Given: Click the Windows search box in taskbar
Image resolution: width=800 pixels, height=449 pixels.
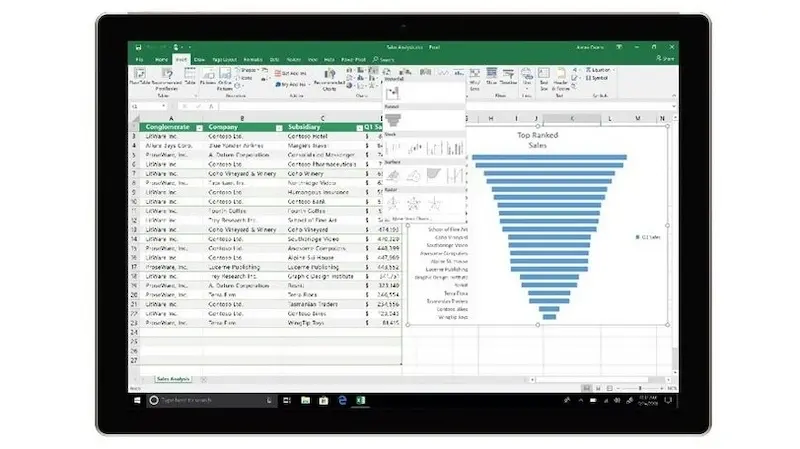Looking at the screenshot, I should 211,400.
